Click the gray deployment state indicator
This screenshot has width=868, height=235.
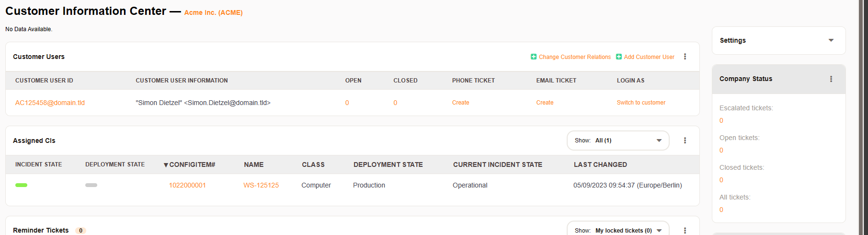[x=91, y=185]
